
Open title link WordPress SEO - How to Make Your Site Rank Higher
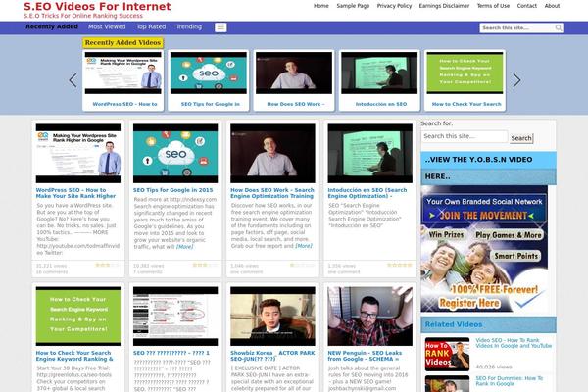pos(75,193)
